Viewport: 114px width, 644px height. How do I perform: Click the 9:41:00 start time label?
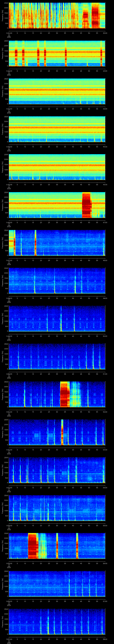9,33
